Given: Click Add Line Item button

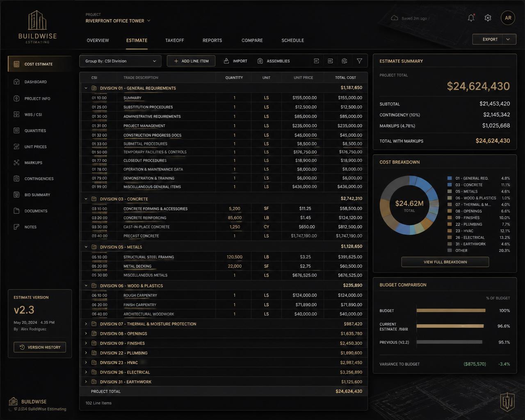Looking at the screenshot, I should coord(191,61).
